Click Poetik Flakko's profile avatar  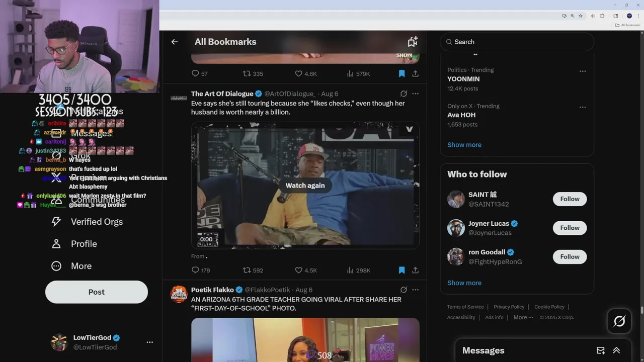(x=179, y=294)
